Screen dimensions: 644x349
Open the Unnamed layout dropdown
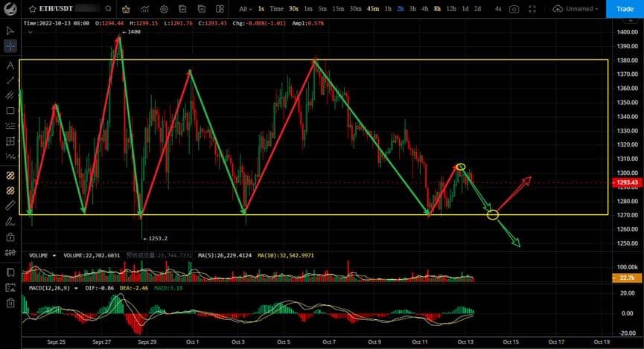click(576, 9)
